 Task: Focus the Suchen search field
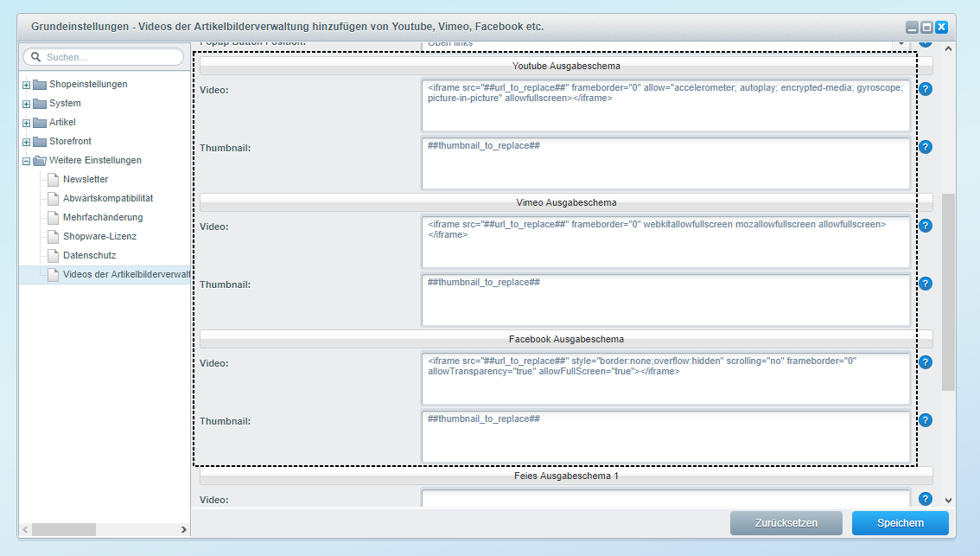(x=104, y=57)
